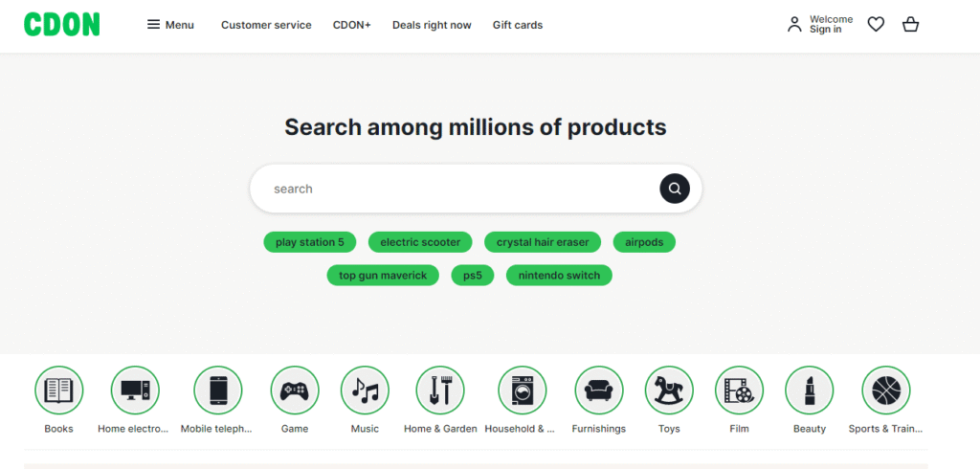This screenshot has height=469, width=980.
Task: Click the Sports & Train... label
Action: pyautogui.click(x=885, y=429)
